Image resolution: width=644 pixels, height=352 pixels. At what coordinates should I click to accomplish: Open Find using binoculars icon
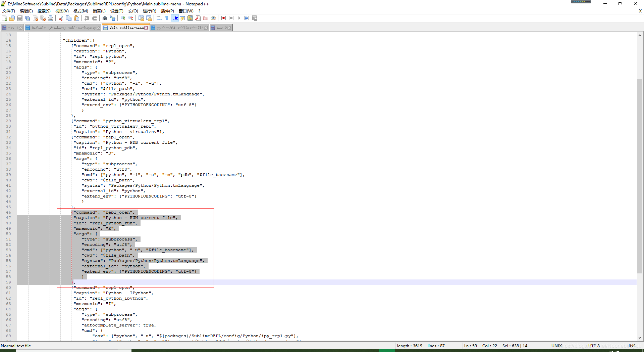pos(105,18)
